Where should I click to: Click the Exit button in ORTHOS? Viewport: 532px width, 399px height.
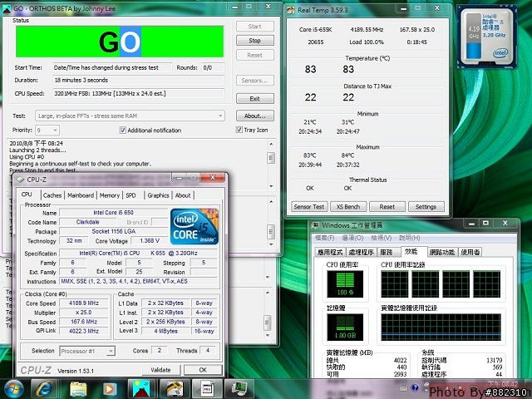(255, 98)
